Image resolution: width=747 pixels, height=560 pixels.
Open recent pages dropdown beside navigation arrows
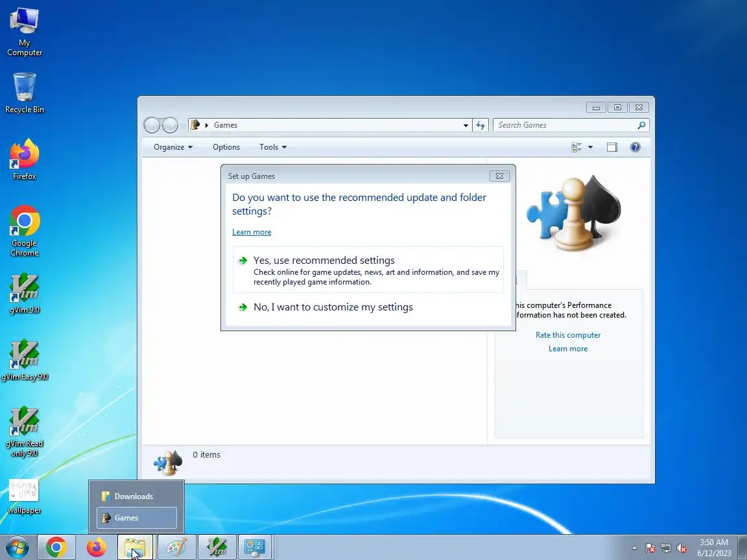click(x=183, y=125)
